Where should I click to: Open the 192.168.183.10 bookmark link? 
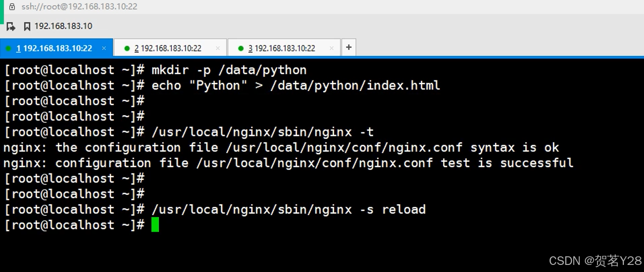pos(63,26)
